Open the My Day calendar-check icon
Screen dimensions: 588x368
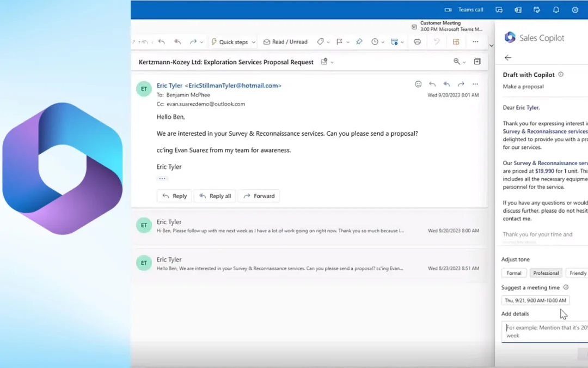pos(537,10)
